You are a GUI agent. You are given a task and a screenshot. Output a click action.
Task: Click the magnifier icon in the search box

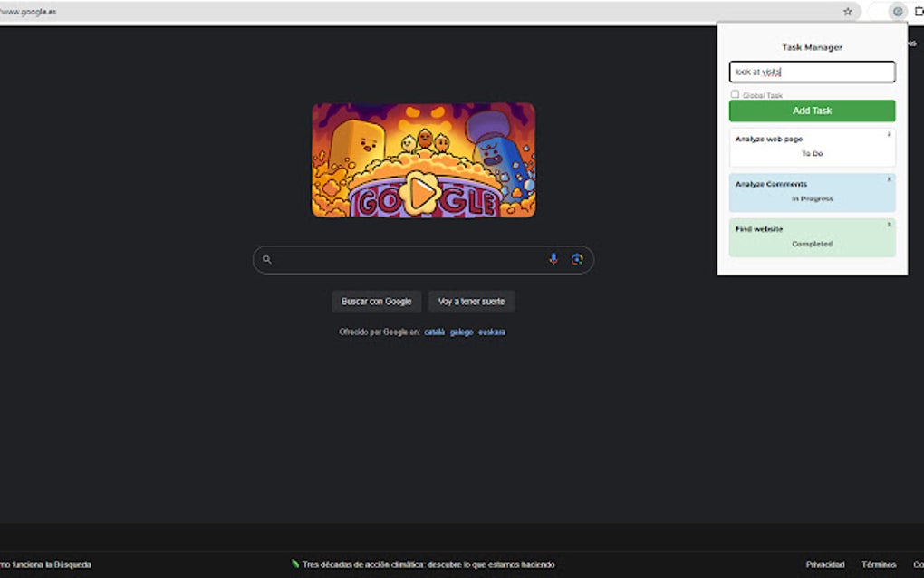tap(267, 259)
